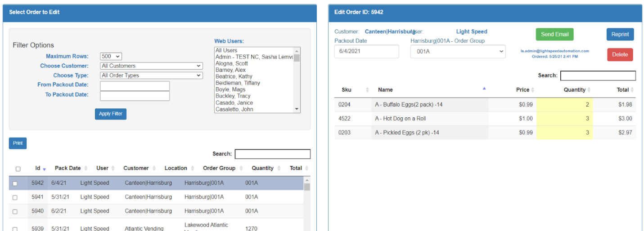The image size is (644, 231).
Task: Sort orders by Id column arrow
Action: 44,169
